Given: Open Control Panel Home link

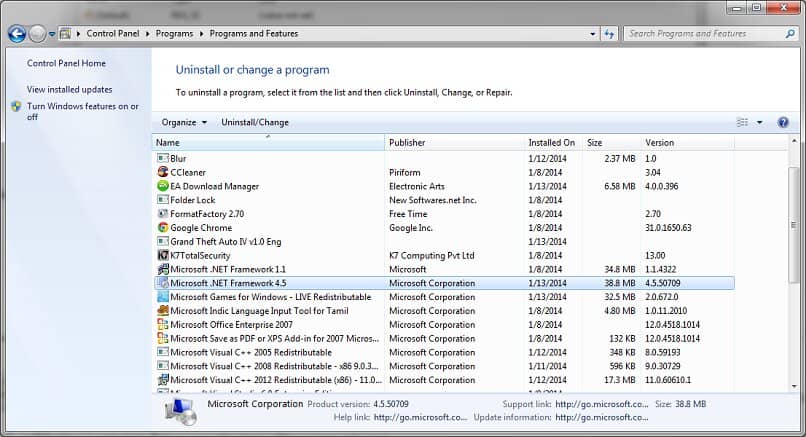Looking at the screenshot, I should pyautogui.click(x=66, y=63).
